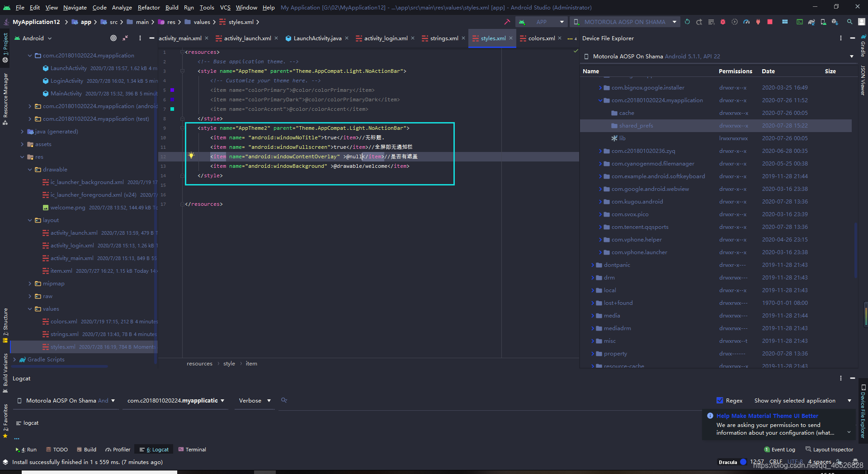
Task: Open Logcat panel options three-dot menu
Action: point(841,378)
